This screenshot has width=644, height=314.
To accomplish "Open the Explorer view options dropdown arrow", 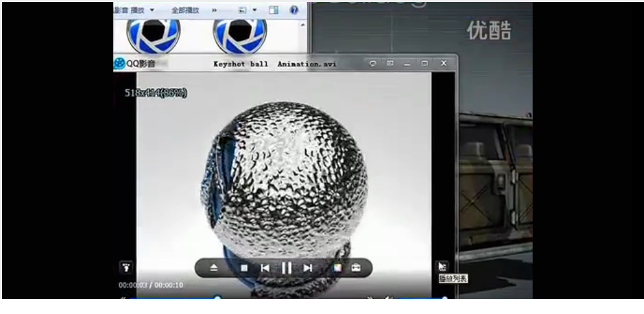I will 254,10.
